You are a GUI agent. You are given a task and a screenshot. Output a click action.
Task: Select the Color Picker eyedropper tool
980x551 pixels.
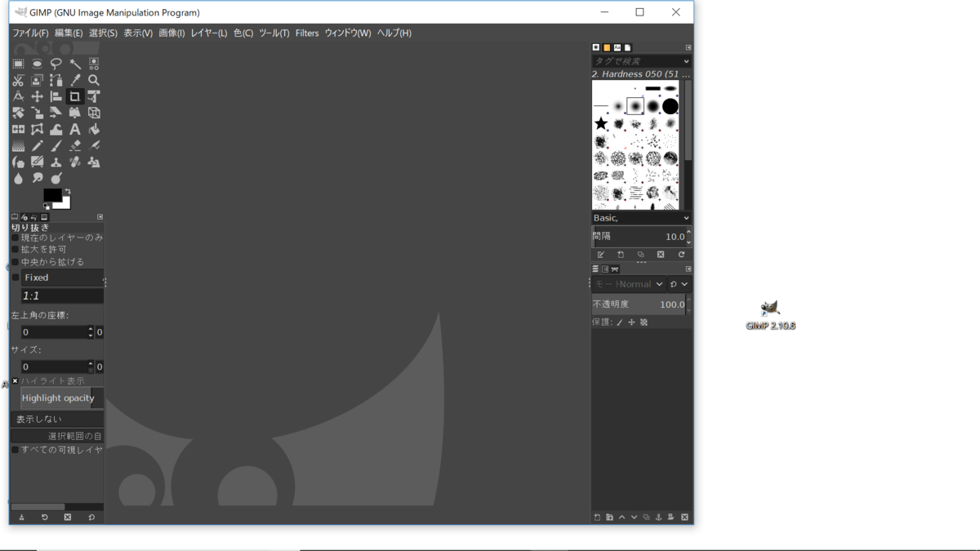click(75, 80)
